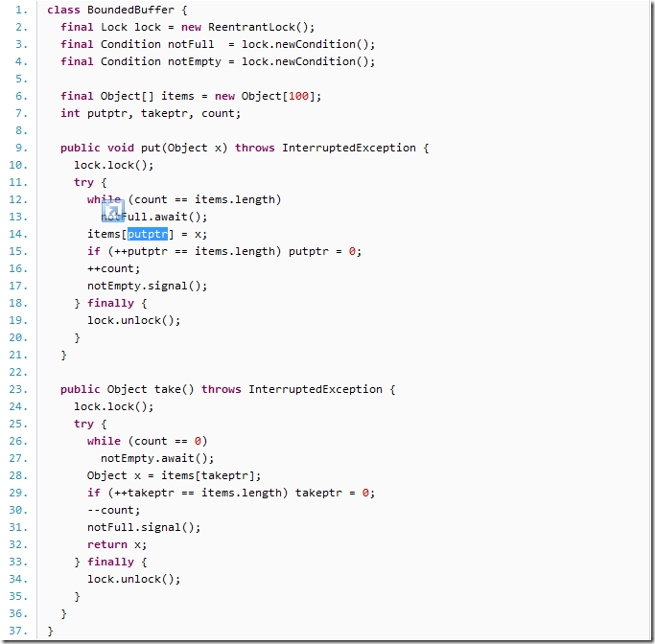Click the shortcut arrow icon over line 13
The width and height of the screenshot is (655, 644).
point(113,211)
